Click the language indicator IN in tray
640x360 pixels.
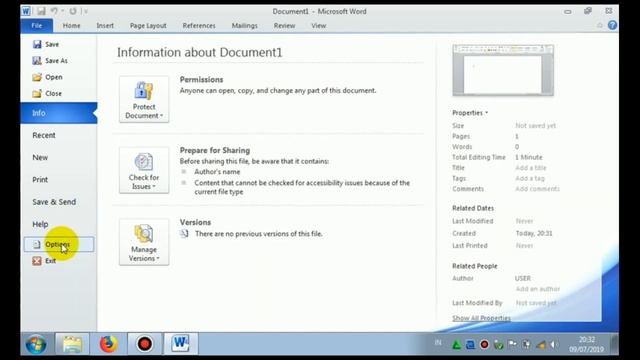pyautogui.click(x=438, y=342)
